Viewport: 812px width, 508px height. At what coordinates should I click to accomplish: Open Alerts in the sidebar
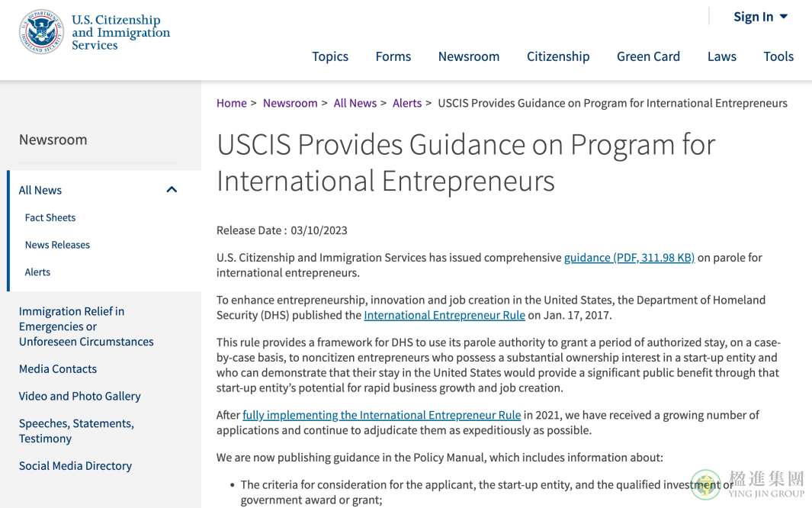tap(38, 272)
